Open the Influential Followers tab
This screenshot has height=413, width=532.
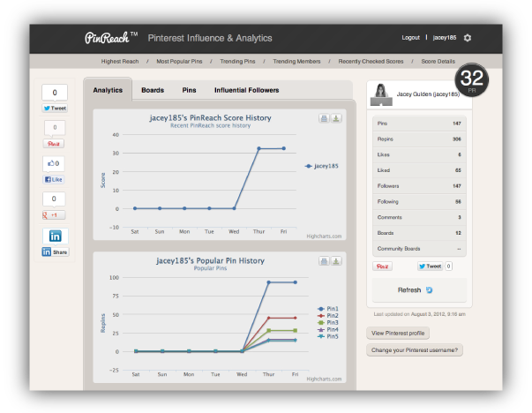[x=247, y=90]
